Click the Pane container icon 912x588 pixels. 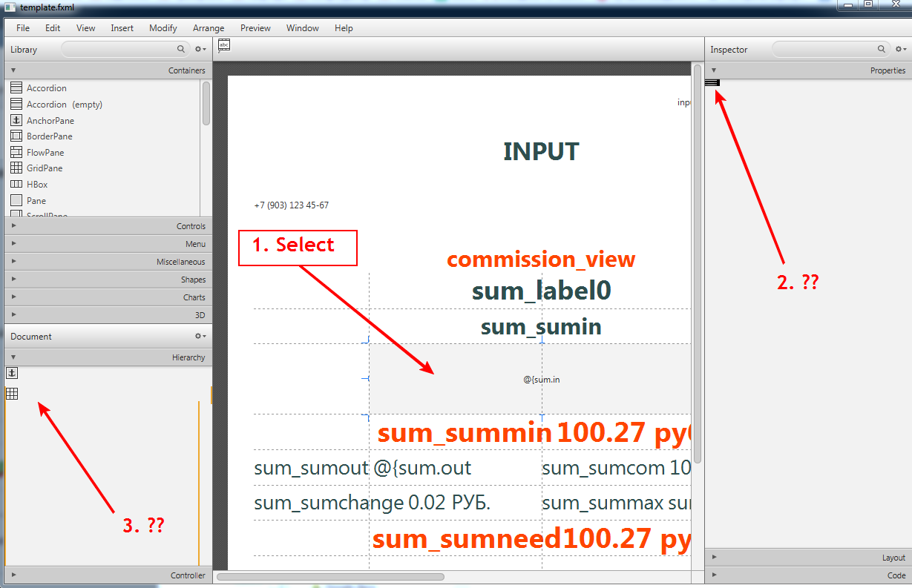16,200
